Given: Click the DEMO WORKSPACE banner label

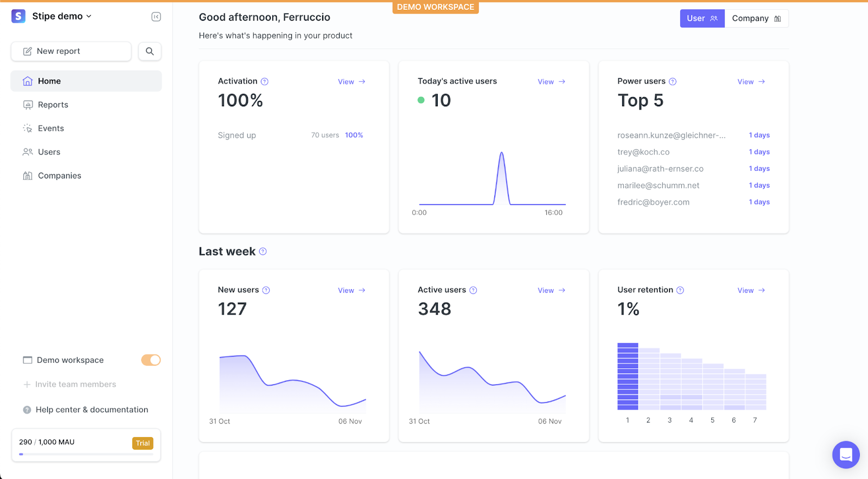Looking at the screenshot, I should point(436,7).
